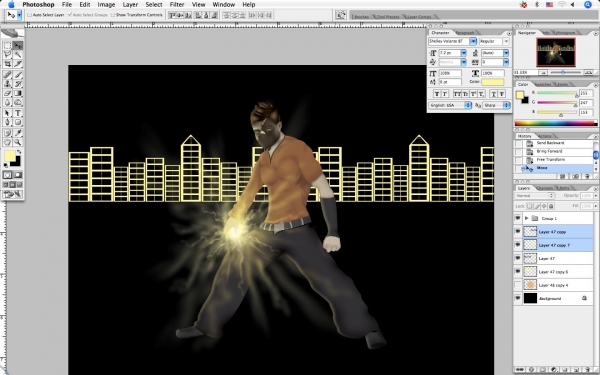
Task: Switch to the Channels tab
Action: point(545,188)
